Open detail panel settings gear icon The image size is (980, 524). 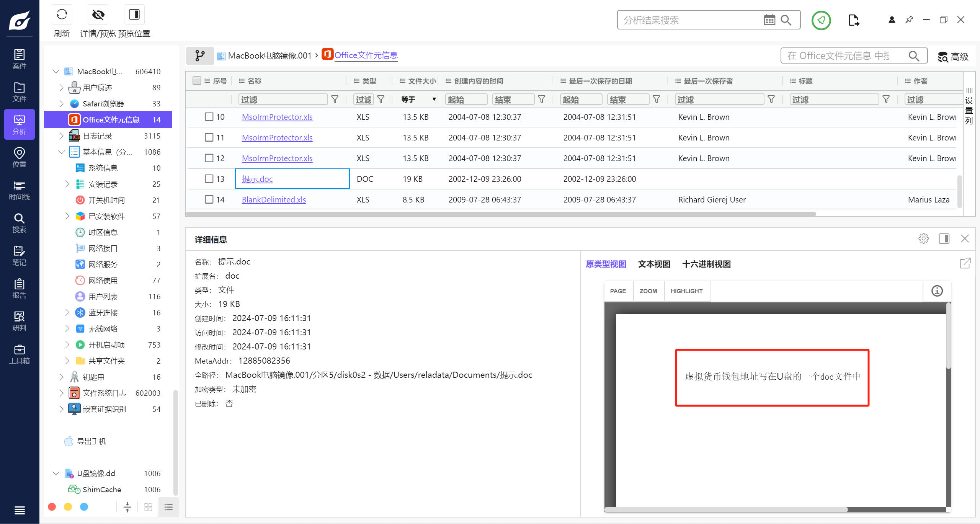tap(923, 239)
